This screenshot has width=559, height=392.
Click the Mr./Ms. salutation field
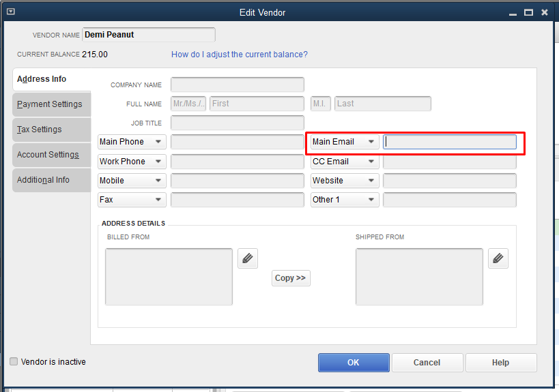[x=188, y=104]
